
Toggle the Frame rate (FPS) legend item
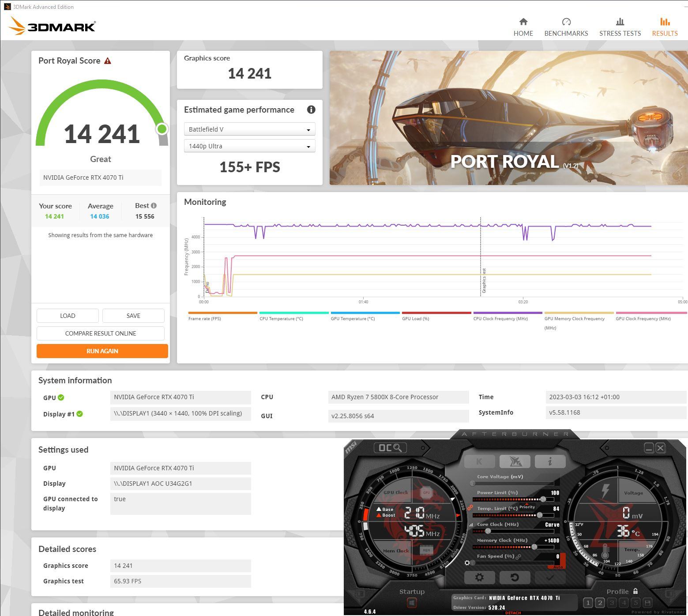[x=222, y=316]
